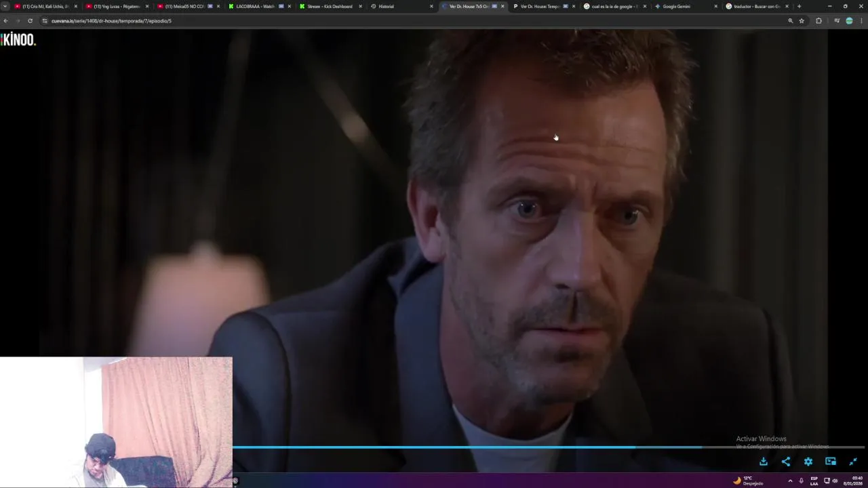Download the video with the download icon
The height and width of the screenshot is (488, 868).
(764, 462)
